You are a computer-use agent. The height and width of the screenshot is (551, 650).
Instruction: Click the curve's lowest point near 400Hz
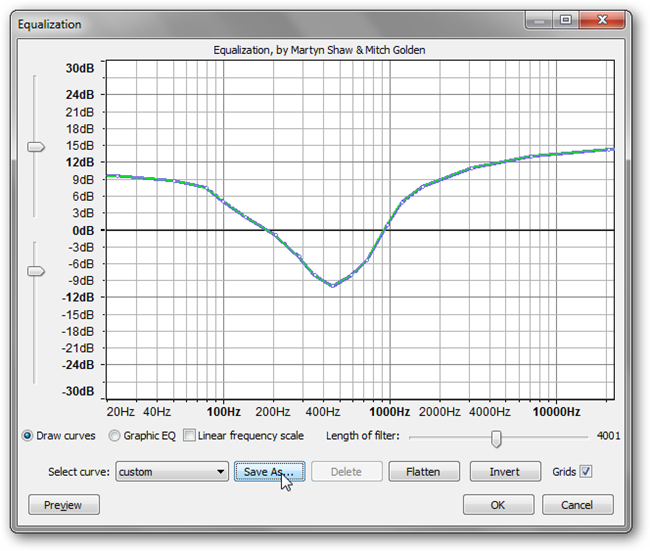pos(333,286)
